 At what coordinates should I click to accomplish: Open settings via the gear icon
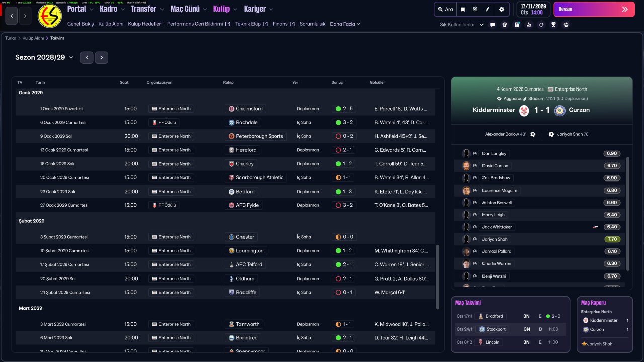point(502,9)
